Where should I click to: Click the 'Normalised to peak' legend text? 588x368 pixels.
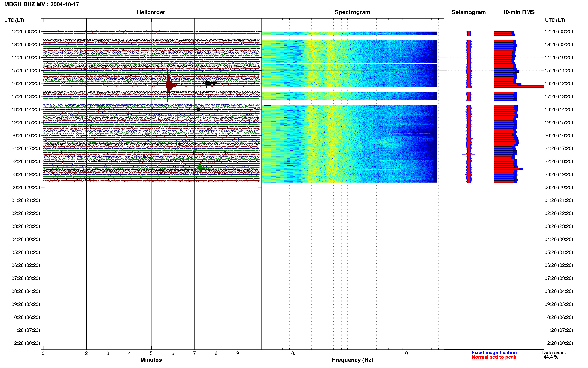(494, 357)
